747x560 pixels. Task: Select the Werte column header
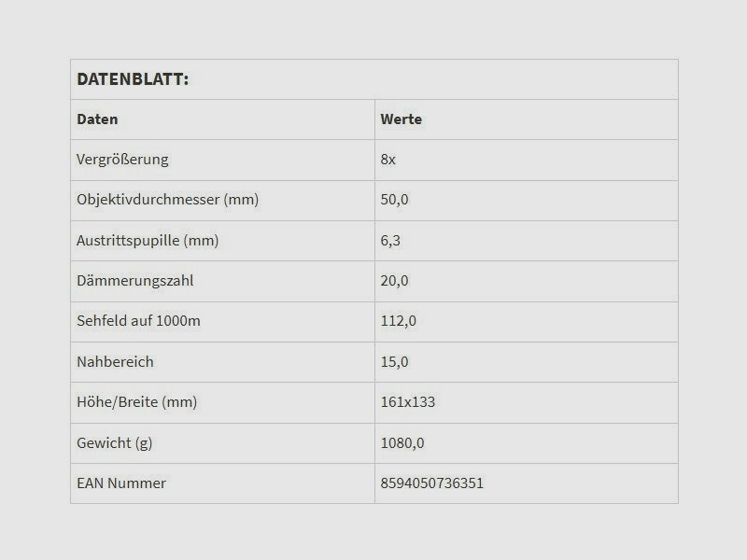(x=402, y=119)
